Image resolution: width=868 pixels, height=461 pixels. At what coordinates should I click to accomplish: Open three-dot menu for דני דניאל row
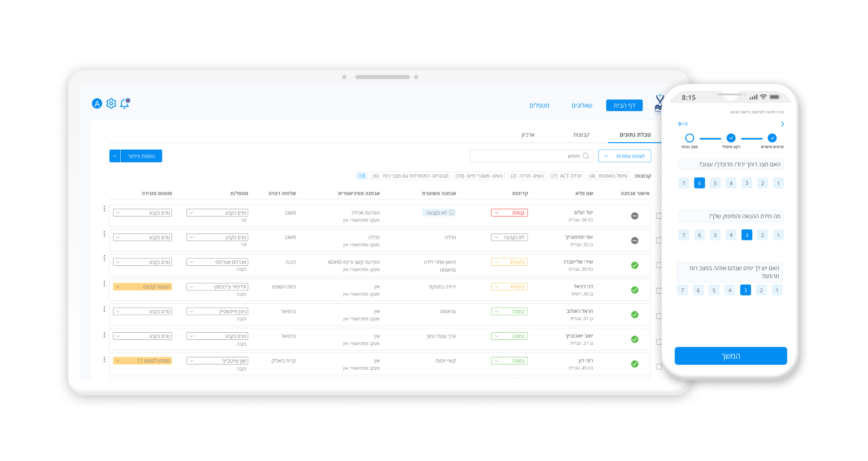pyautogui.click(x=104, y=283)
